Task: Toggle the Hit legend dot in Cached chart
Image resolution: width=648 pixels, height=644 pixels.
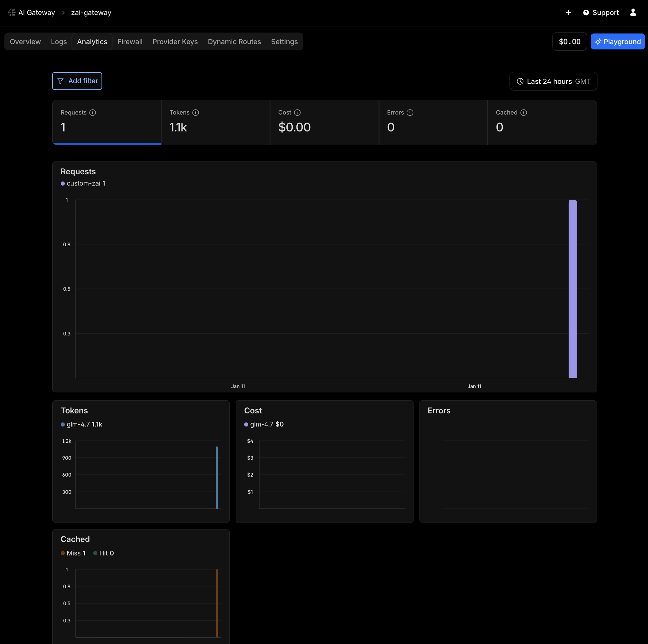Action: pos(95,553)
